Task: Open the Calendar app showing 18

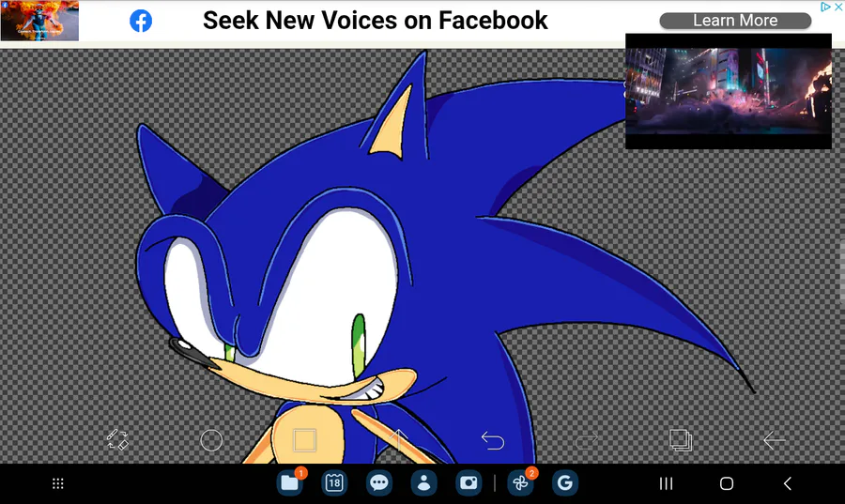Action: coord(334,483)
